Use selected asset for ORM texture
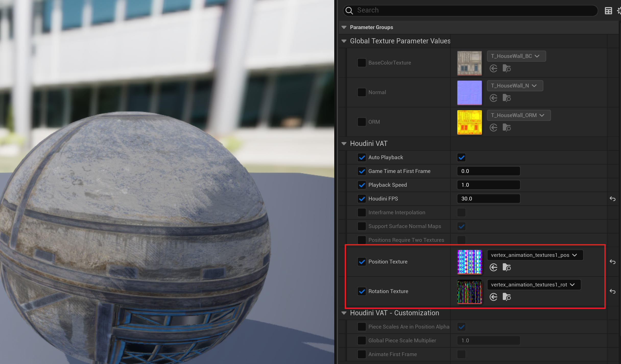The image size is (621, 364). click(x=494, y=128)
